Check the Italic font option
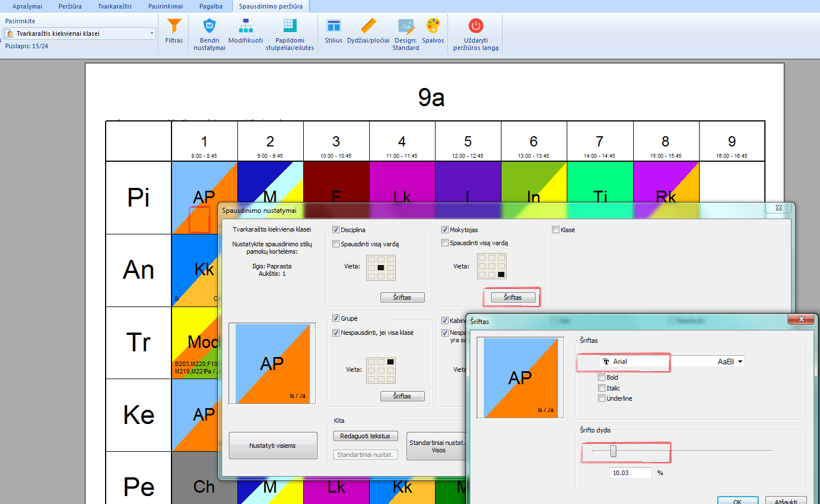820x504 pixels. point(601,388)
